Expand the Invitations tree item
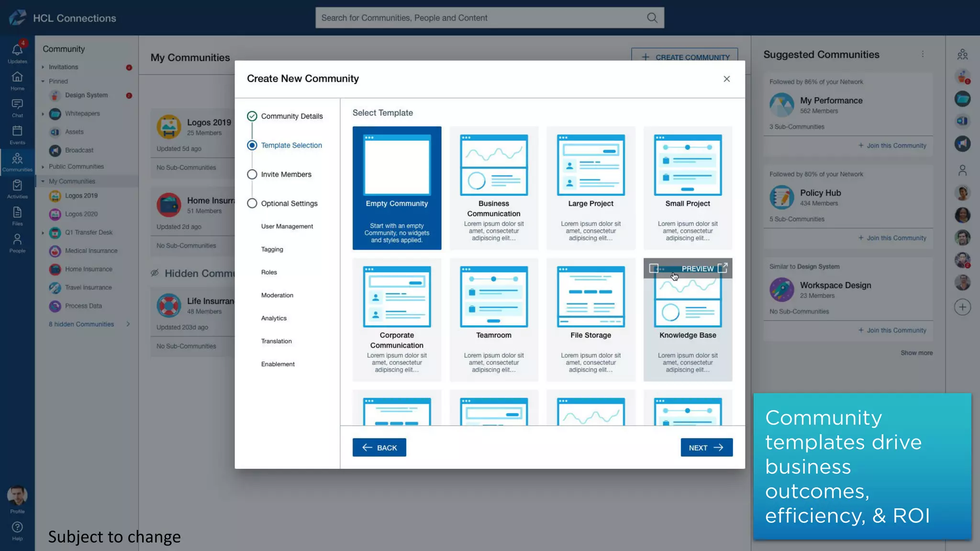Viewport: 980px width, 551px height. coord(43,67)
